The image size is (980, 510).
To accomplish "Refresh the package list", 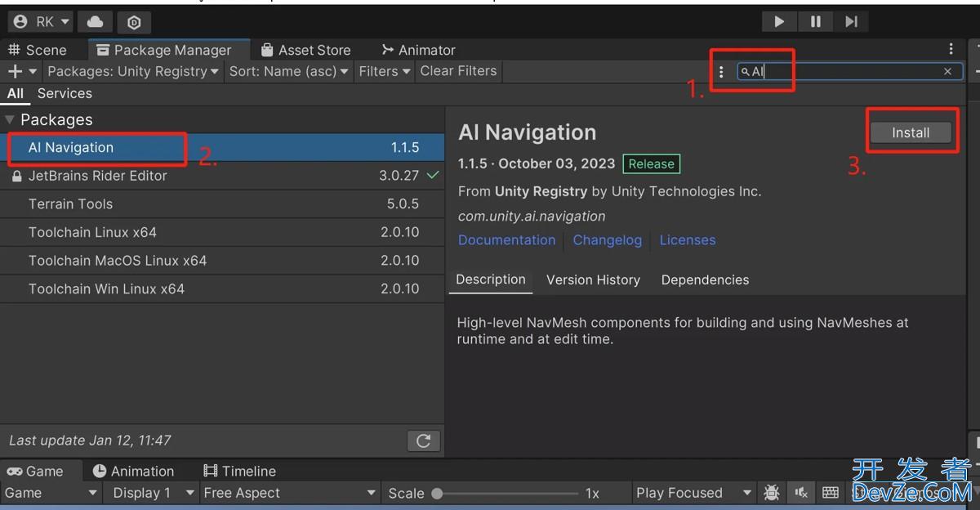I will pyautogui.click(x=424, y=441).
